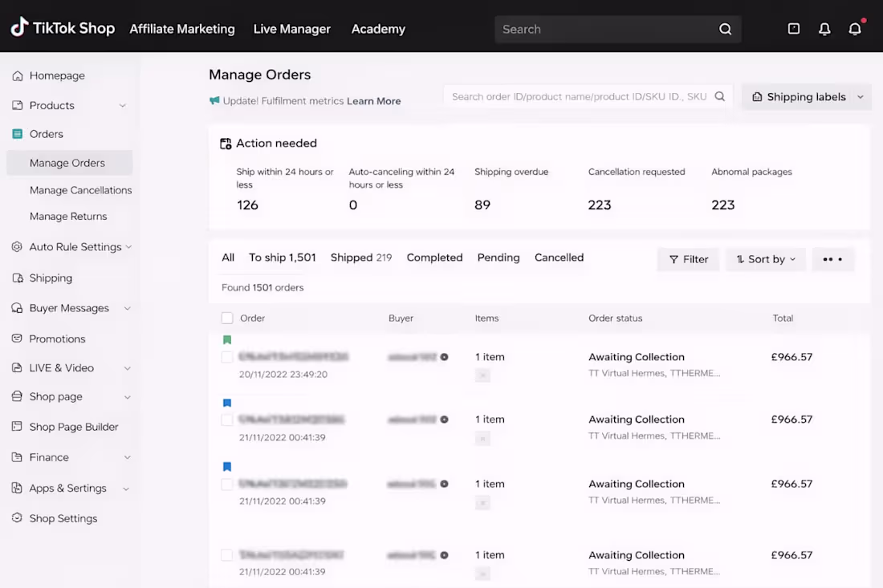The image size is (883, 588).
Task: Click the Shop page icon
Action: pyautogui.click(x=17, y=396)
